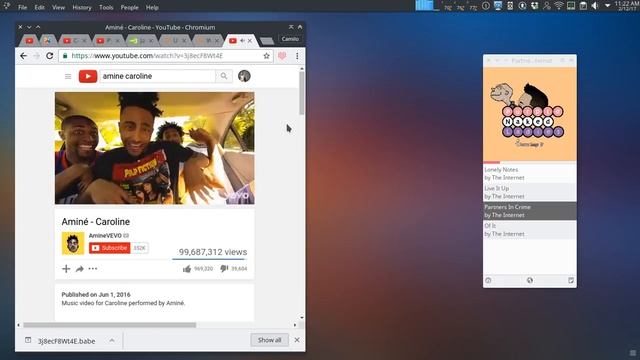Click the system clock showing 11:22 AM
Viewport: 640px width, 360px height.
point(627,5)
